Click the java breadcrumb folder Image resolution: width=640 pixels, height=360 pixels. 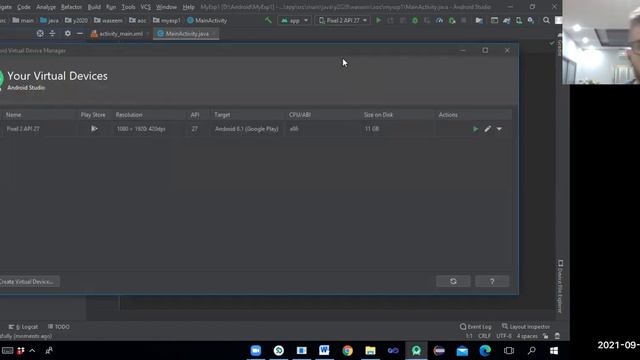[49, 20]
